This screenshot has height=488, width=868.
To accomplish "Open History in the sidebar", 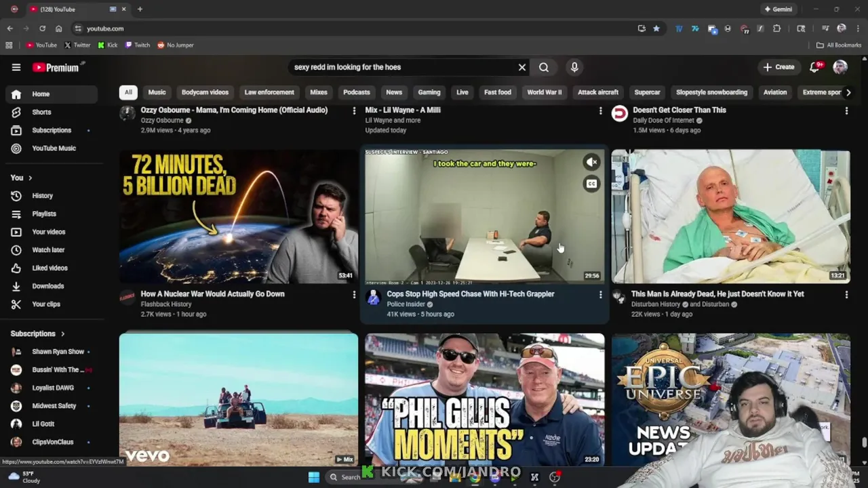I will point(52,196).
